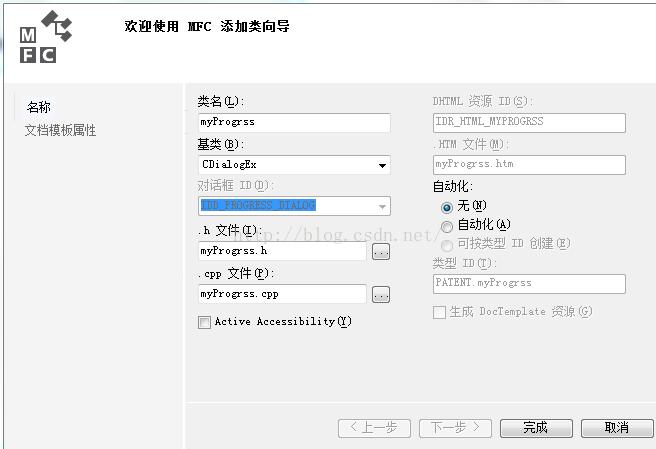This screenshot has height=449, width=656.
Task: Expand the IDD_PROGRESS_DIALOG dialog ID dropdown
Action: click(382, 206)
